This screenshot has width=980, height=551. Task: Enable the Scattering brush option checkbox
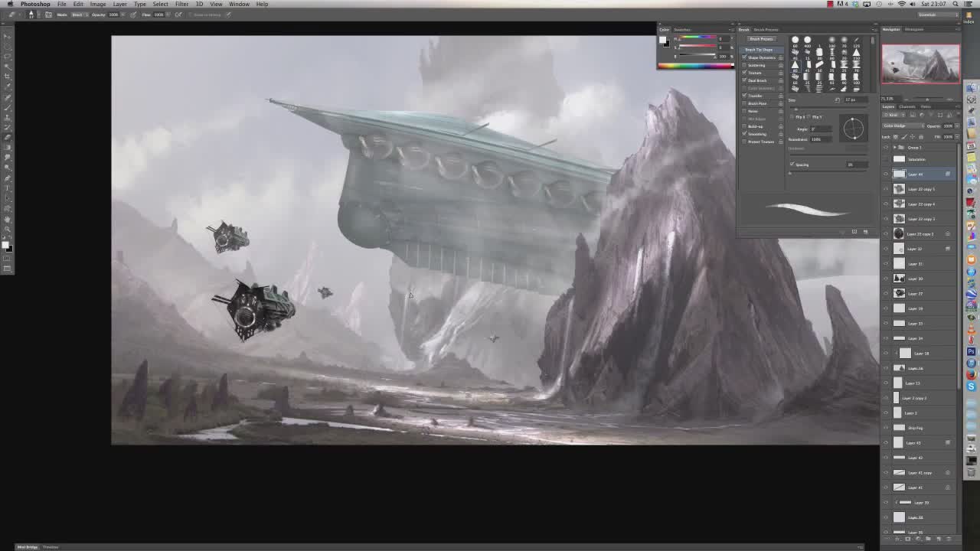(x=744, y=65)
